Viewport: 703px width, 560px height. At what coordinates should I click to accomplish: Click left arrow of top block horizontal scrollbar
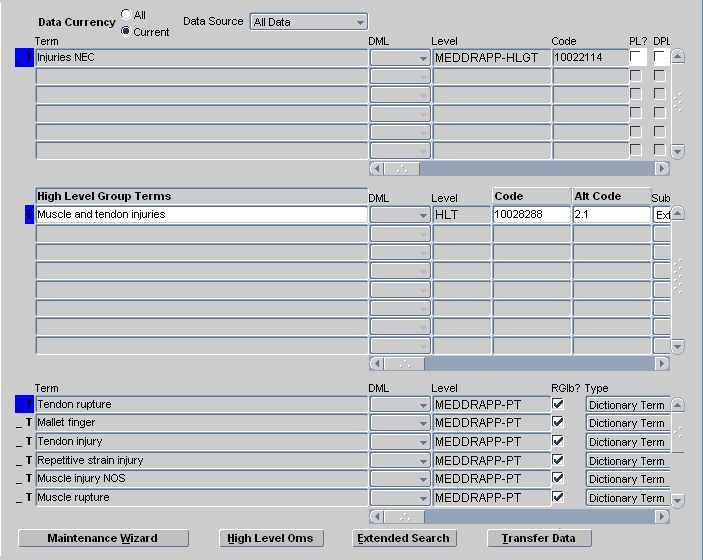point(377,169)
